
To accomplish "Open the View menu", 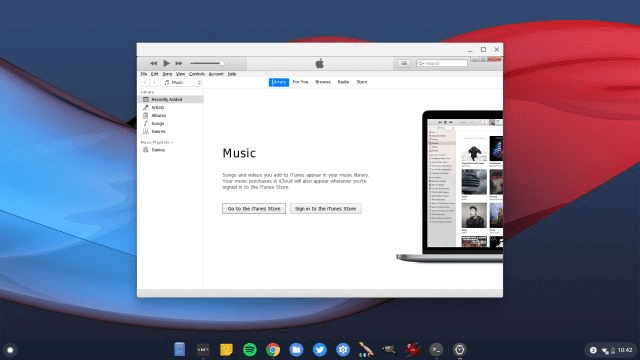I will click(x=180, y=74).
